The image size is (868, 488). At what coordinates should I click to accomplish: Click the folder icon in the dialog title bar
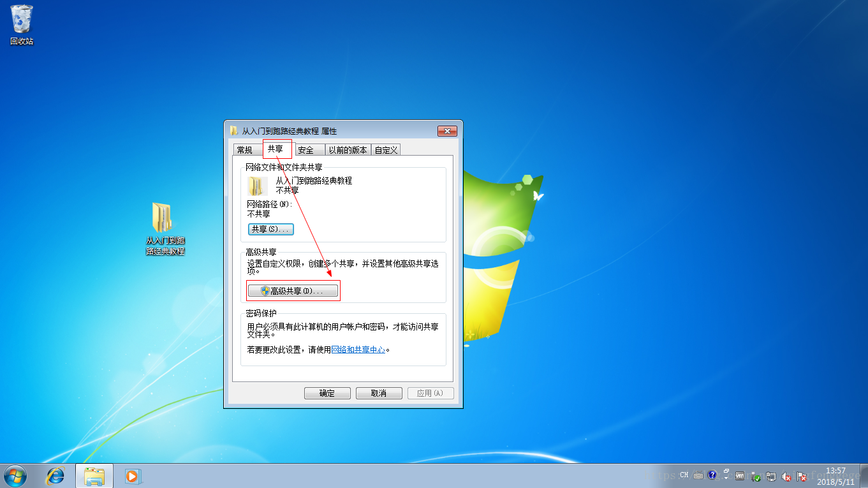tap(233, 131)
